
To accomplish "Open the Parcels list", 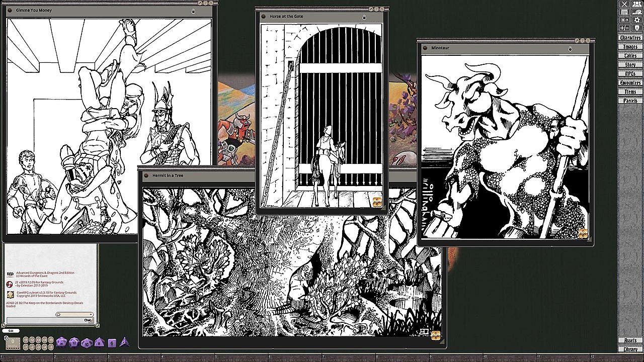I will (630, 101).
